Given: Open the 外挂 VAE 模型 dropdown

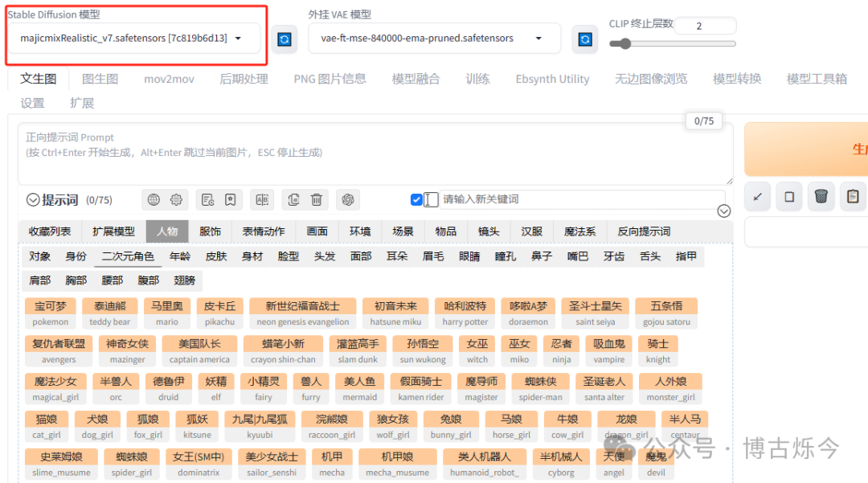Looking at the screenshot, I should click(435, 38).
